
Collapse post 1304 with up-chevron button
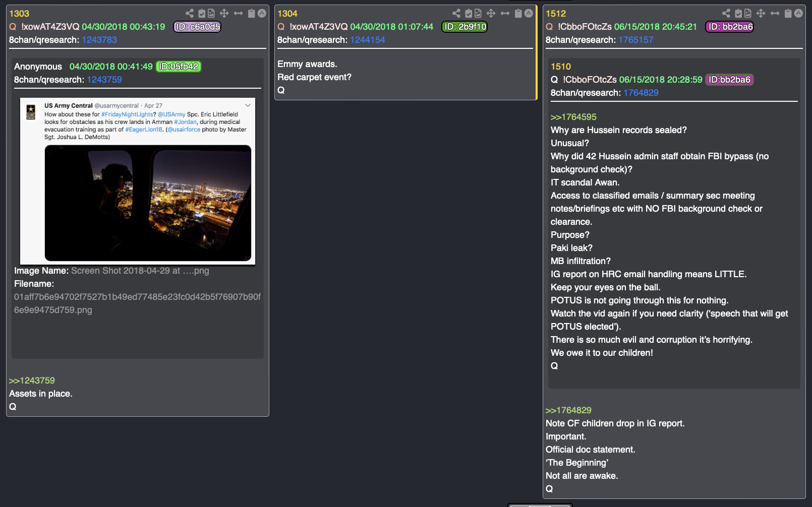(529, 14)
